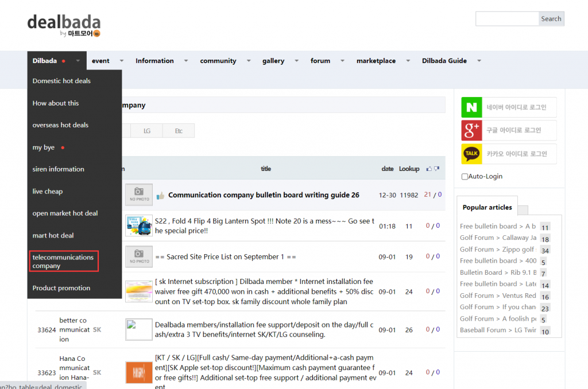The width and height of the screenshot is (588, 389).
Task: Open popular article Golf Forum Callaway Ja
Action: pyautogui.click(x=498, y=238)
